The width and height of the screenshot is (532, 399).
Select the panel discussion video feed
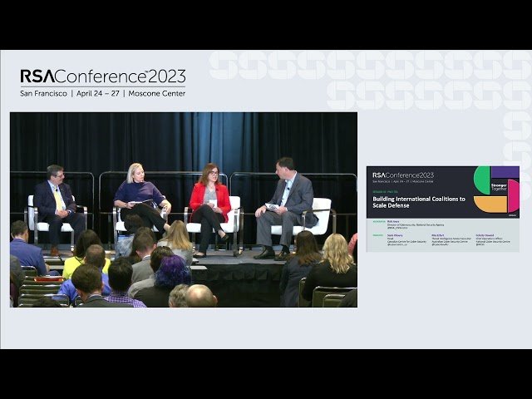pyautogui.click(x=184, y=209)
